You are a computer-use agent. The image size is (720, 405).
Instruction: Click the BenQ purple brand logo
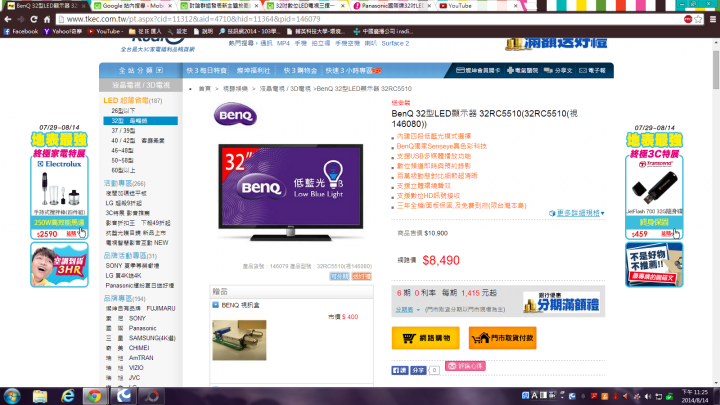coord(235,115)
